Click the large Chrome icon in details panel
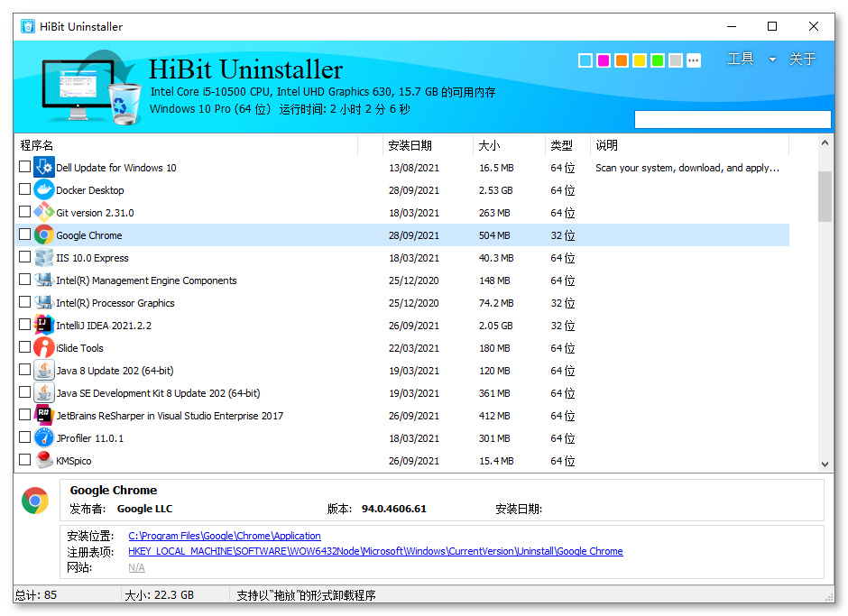848x616 pixels. 35,501
